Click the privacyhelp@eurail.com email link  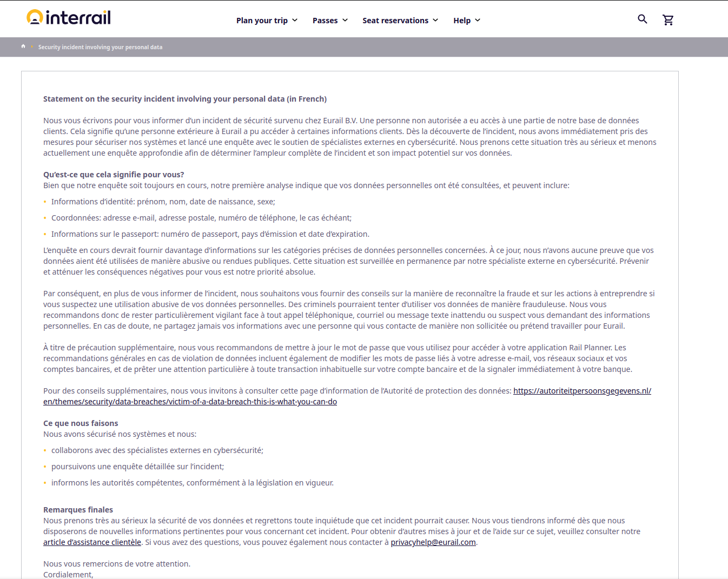tap(433, 542)
